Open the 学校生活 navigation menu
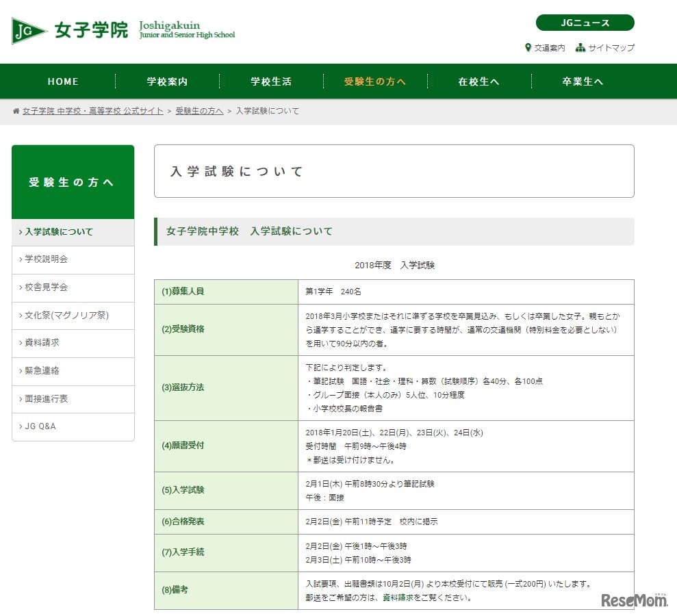 pyautogui.click(x=270, y=81)
